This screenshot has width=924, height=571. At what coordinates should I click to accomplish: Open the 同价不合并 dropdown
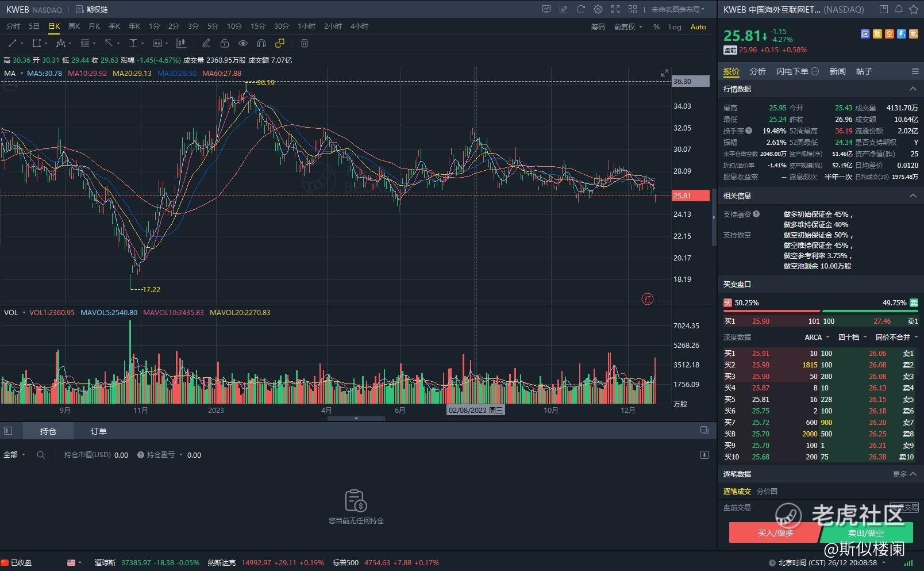coord(896,338)
